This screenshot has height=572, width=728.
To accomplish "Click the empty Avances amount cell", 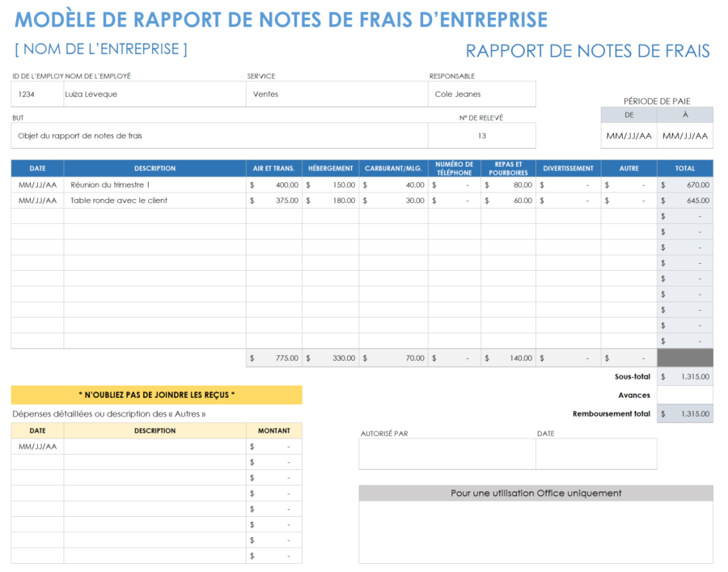I will tap(685, 395).
